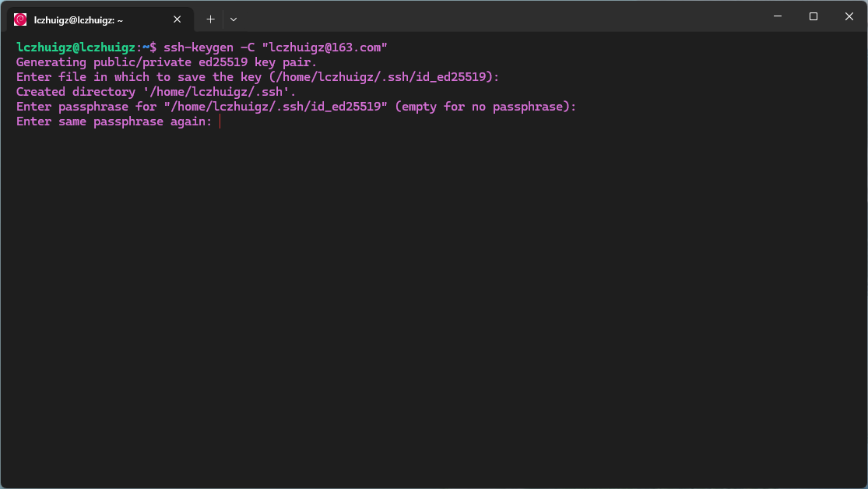Maximize the terminal window

813,16
